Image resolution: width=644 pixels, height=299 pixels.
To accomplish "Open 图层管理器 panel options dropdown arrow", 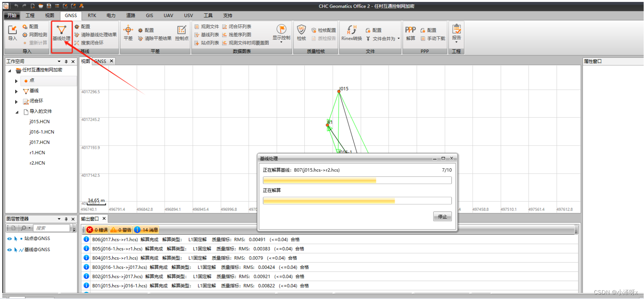I will click(x=59, y=219).
